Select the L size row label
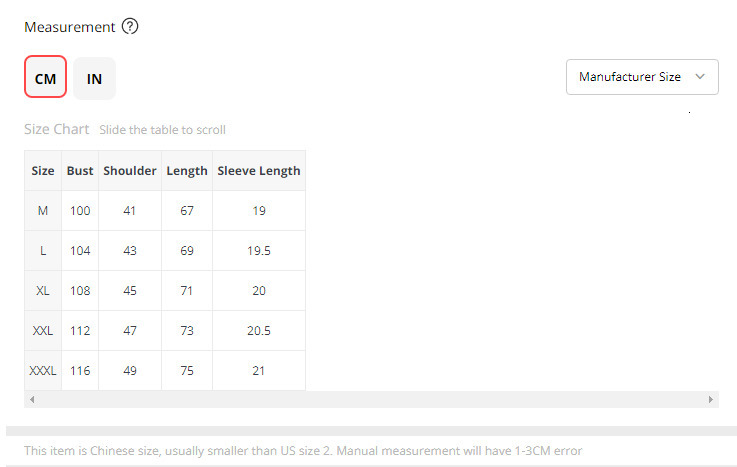 [x=43, y=251]
